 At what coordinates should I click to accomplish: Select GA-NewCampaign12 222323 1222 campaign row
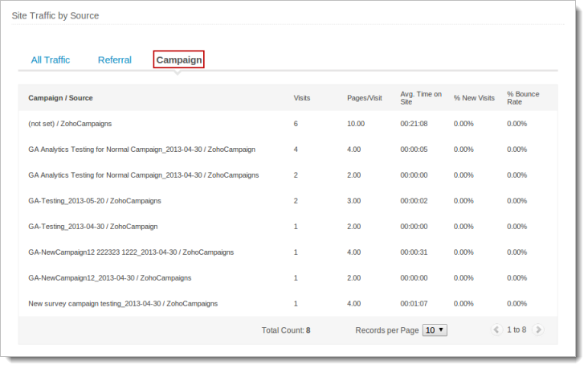click(x=131, y=252)
